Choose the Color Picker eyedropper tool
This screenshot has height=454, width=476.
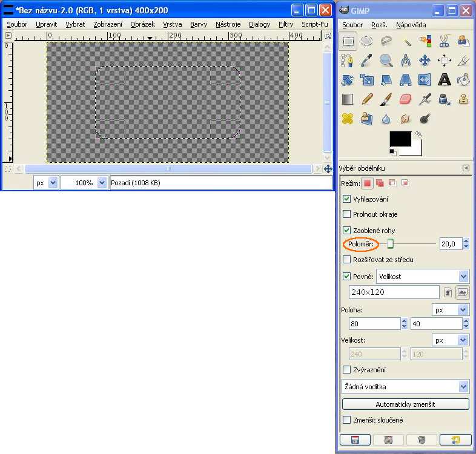click(x=367, y=61)
